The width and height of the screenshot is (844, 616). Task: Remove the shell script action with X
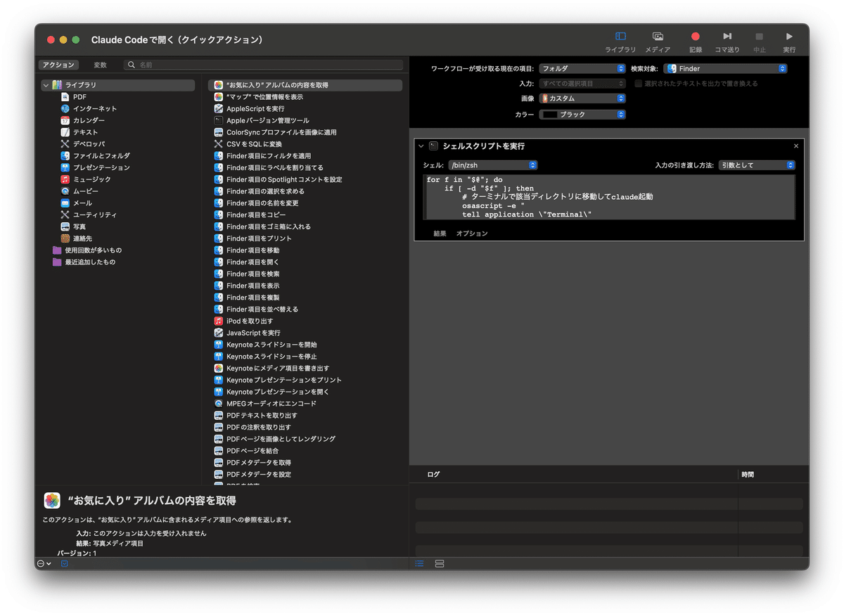(796, 146)
